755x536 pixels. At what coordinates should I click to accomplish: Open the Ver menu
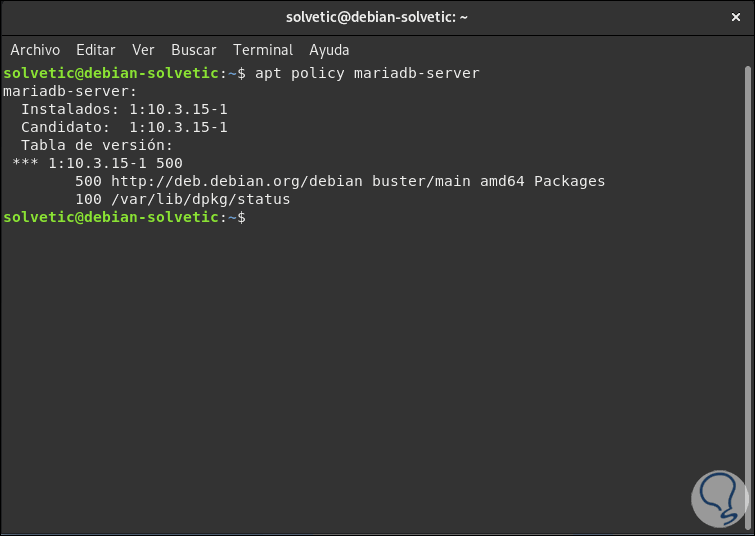point(143,50)
